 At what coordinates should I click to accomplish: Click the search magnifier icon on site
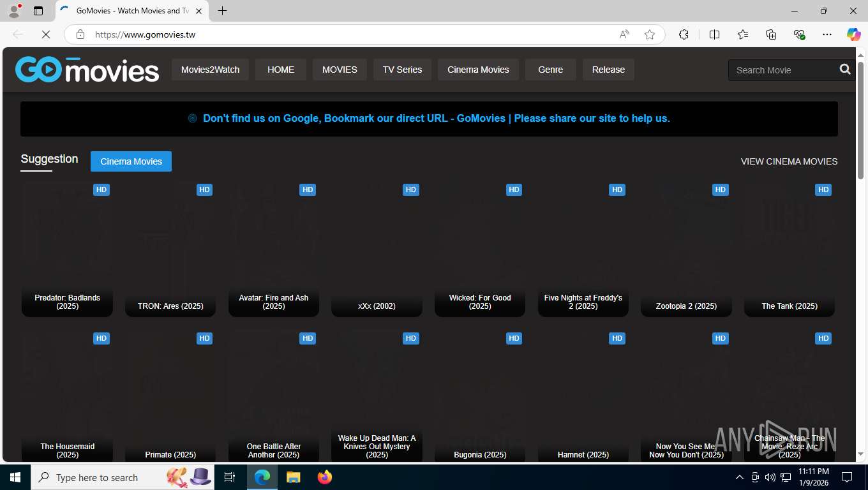tap(845, 70)
